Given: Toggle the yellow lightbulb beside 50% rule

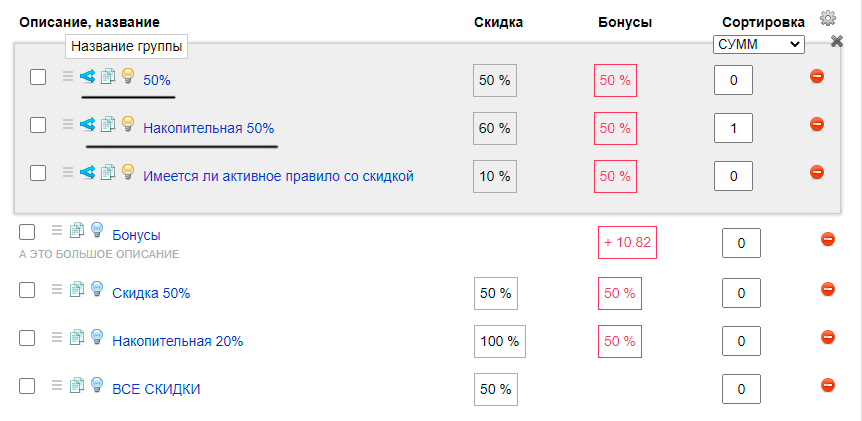Looking at the screenshot, I should pos(128,75).
